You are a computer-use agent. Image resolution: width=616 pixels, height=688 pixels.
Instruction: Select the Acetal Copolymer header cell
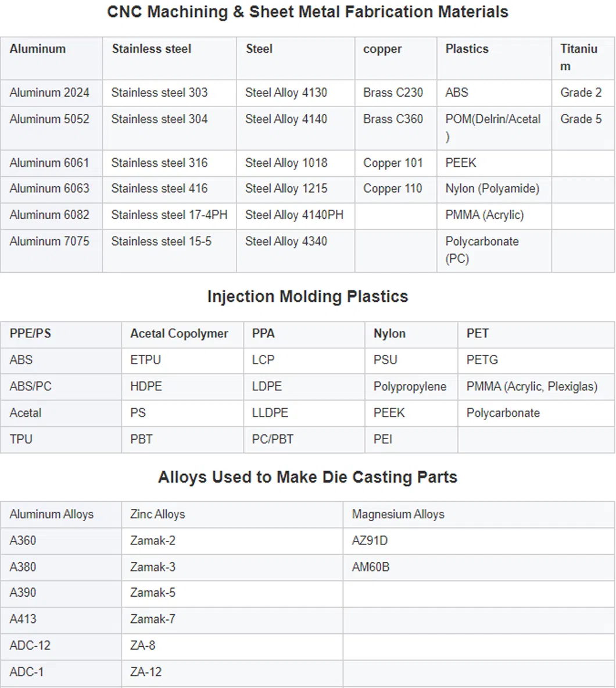coord(179,334)
